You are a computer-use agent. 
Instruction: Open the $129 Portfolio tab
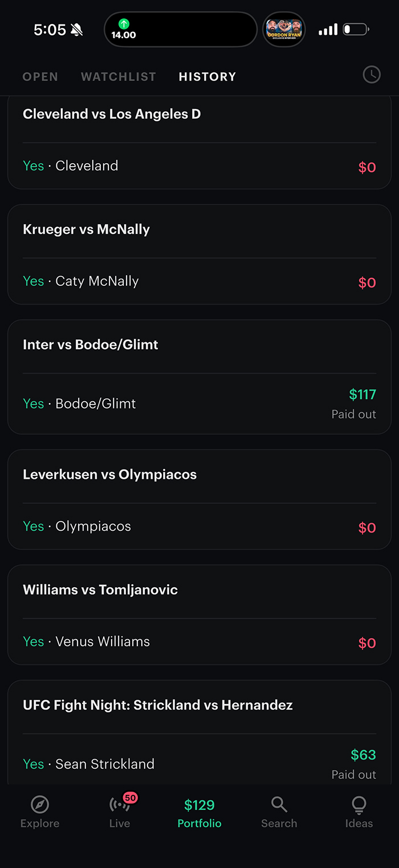199,813
